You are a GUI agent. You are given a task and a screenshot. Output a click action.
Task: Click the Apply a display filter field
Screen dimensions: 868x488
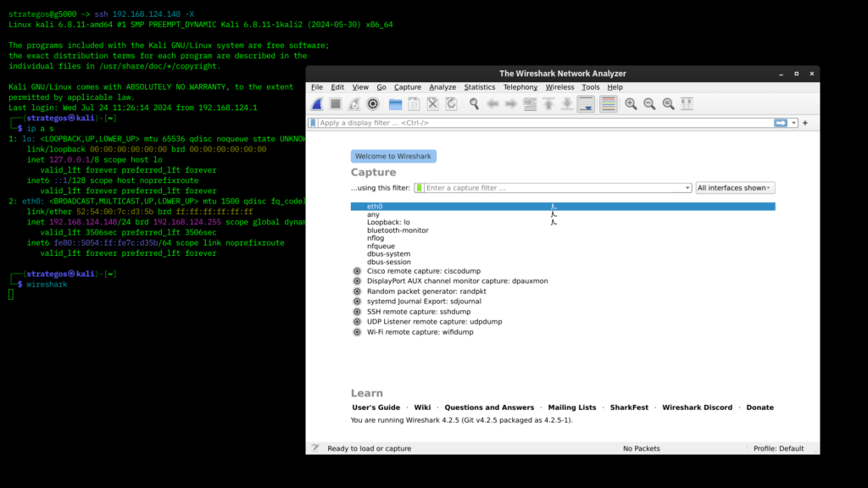coord(545,123)
